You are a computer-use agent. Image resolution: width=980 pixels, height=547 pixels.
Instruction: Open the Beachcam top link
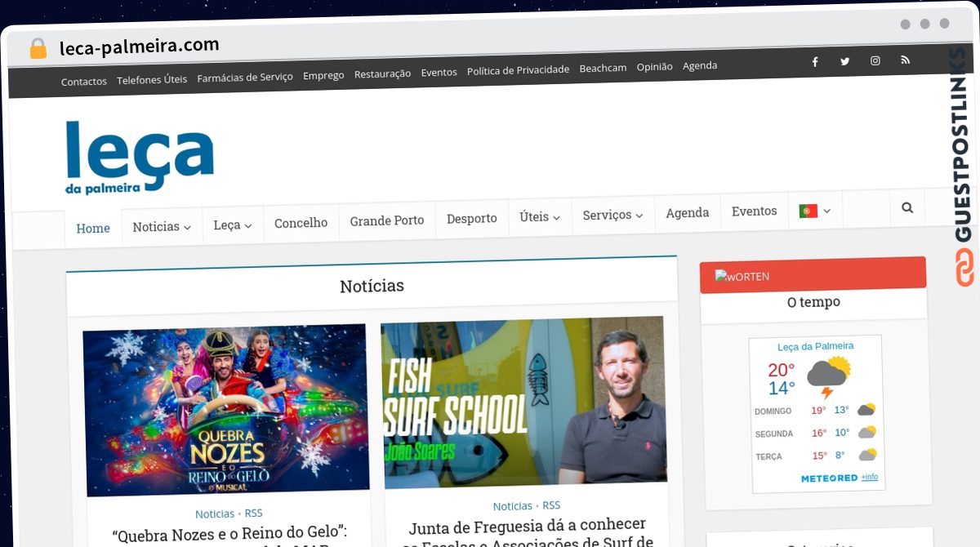pos(603,69)
